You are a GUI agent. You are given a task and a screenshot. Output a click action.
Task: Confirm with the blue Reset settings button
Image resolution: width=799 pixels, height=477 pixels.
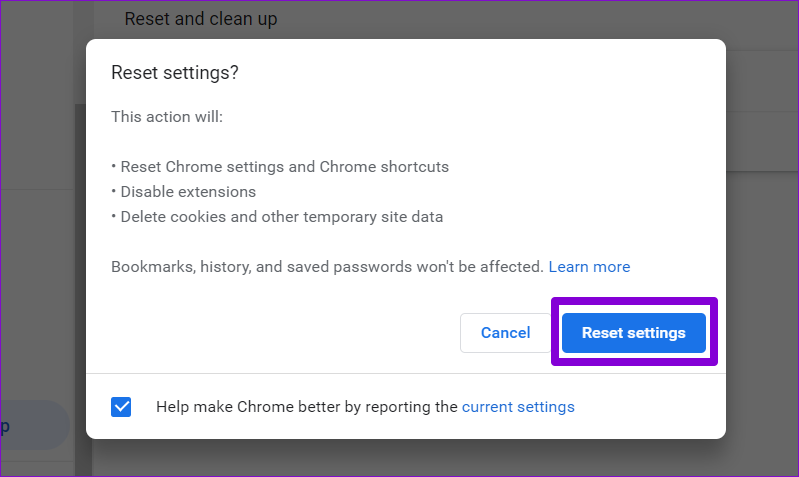(x=633, y=333)
